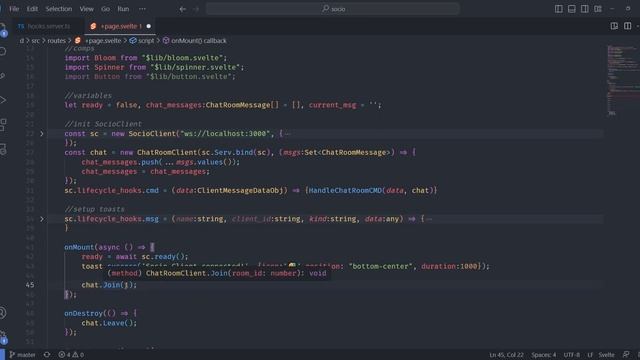Viewport: 640px width, 360px height.
Task: Click the synchronize changes icon
Action: pyautogui.click(x=47, y=355)
